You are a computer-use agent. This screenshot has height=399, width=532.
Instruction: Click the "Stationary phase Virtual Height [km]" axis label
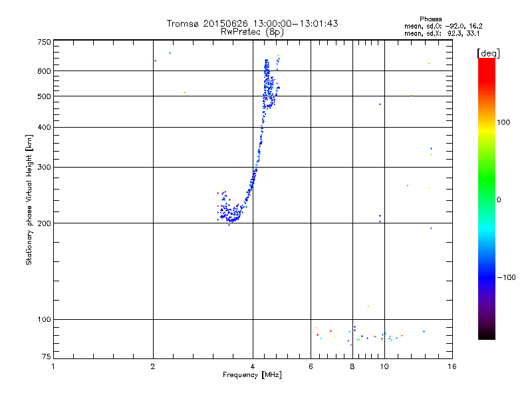[x=29, y=199]
